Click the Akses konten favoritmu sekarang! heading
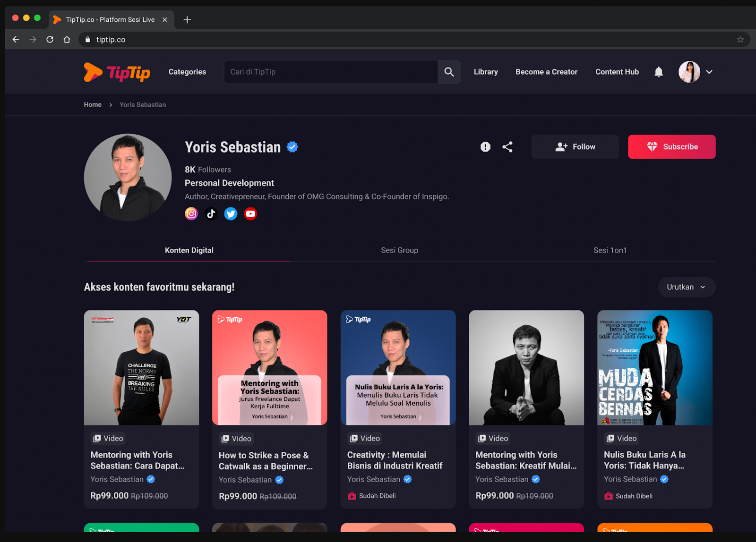Screen dimensions: 756x542 click(x=159, y=287)
